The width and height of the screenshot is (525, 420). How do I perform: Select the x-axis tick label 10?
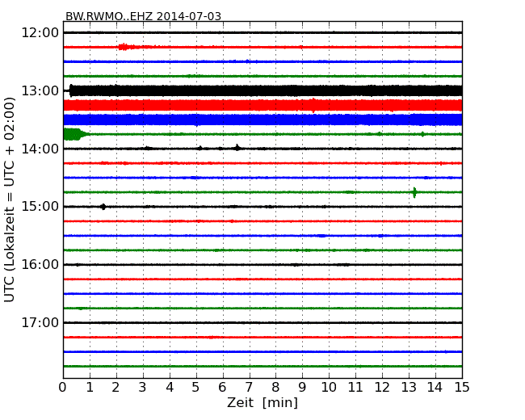(329, 388)
